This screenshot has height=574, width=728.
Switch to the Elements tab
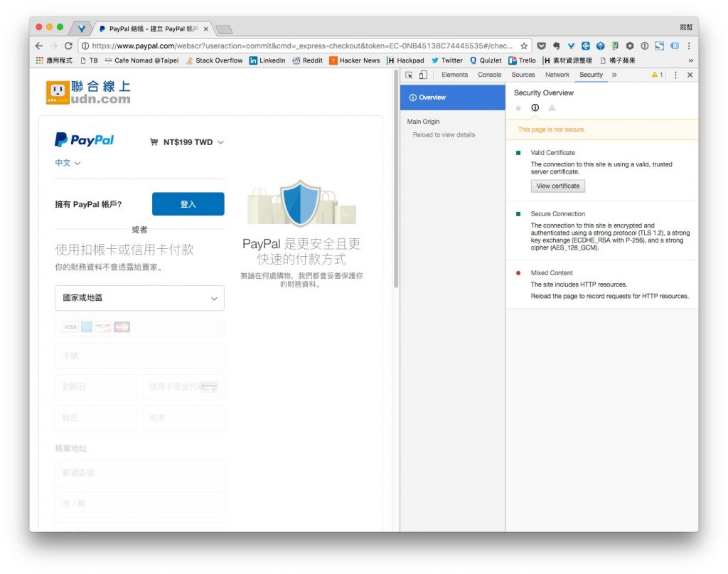tap(454, 75)
